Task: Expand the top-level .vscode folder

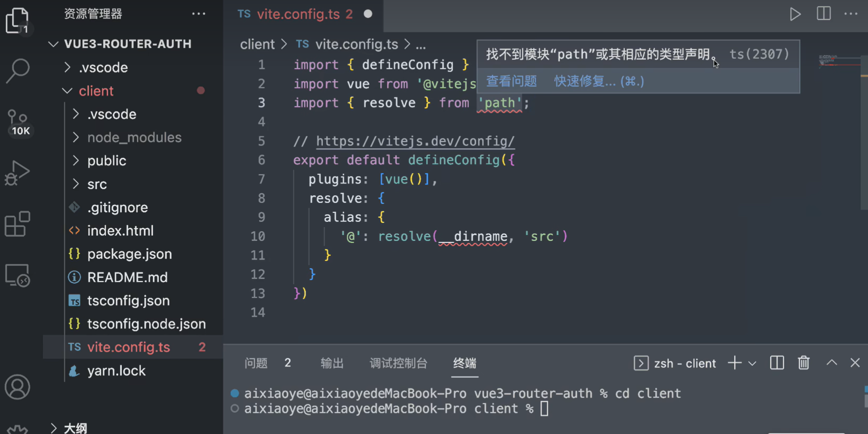Action: click(67, 67)
